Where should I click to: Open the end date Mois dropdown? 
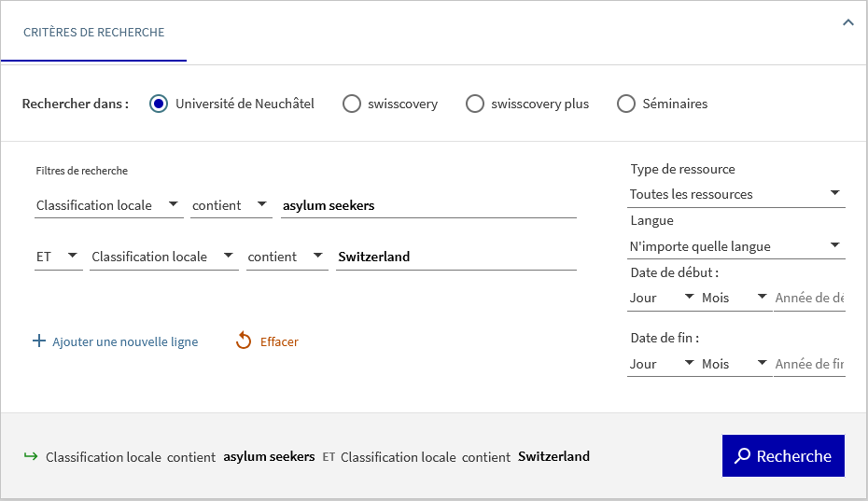coord(735,364)
